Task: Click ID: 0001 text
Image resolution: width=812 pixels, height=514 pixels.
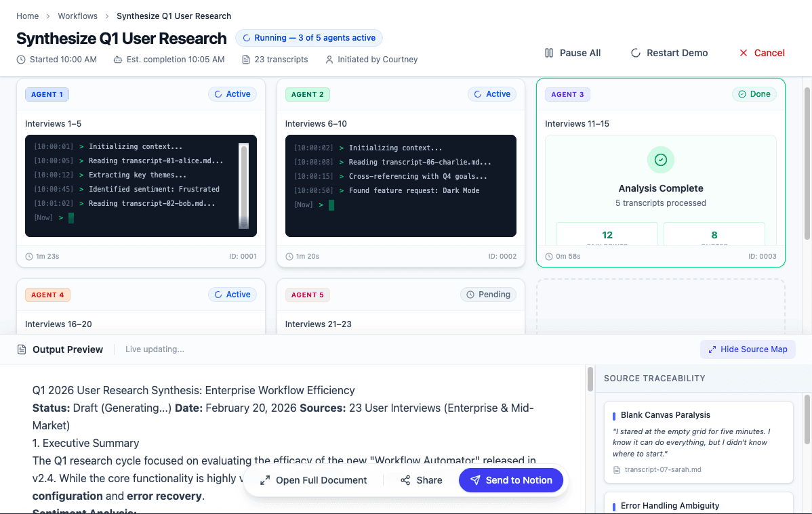Action: [x=243, y=256]
